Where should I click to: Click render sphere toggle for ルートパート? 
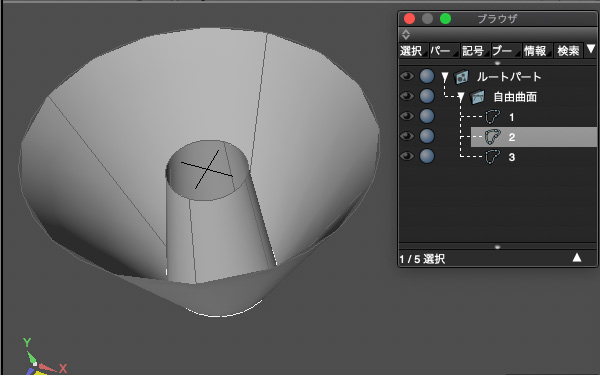[427, 76]
